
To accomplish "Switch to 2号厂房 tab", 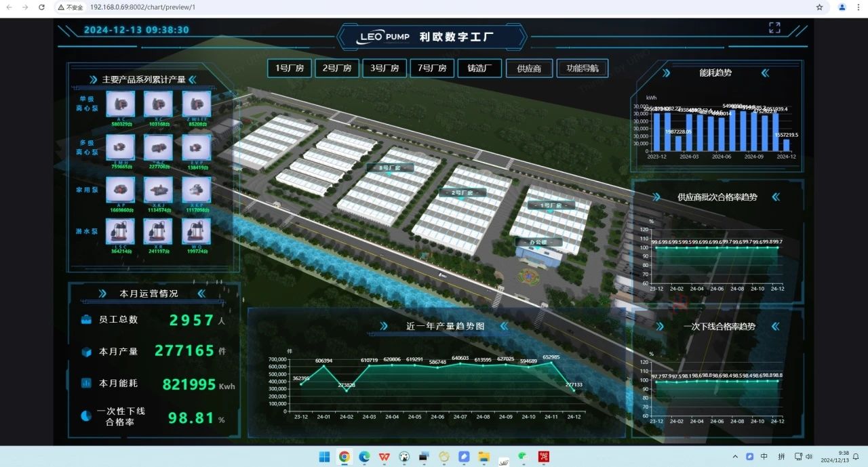I will (337, 68).
